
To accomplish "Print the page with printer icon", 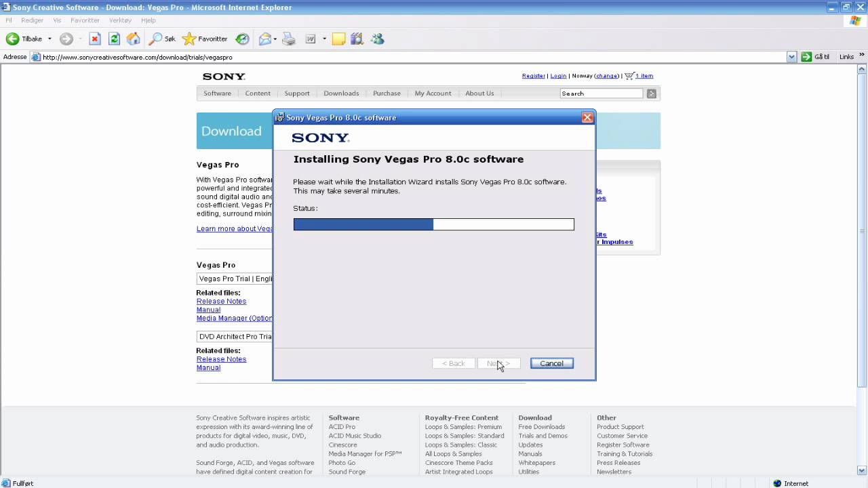I will (289, 39).
